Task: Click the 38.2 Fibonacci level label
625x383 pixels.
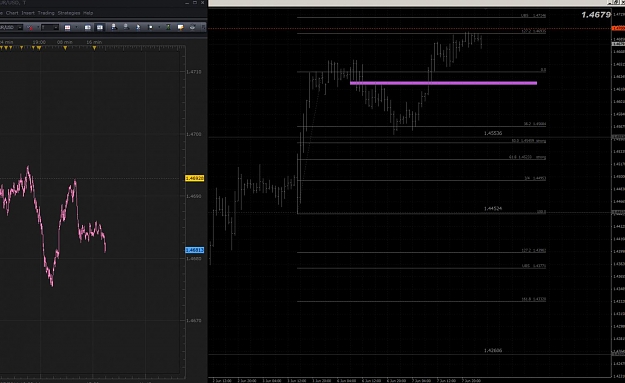Action: [535, 124]
